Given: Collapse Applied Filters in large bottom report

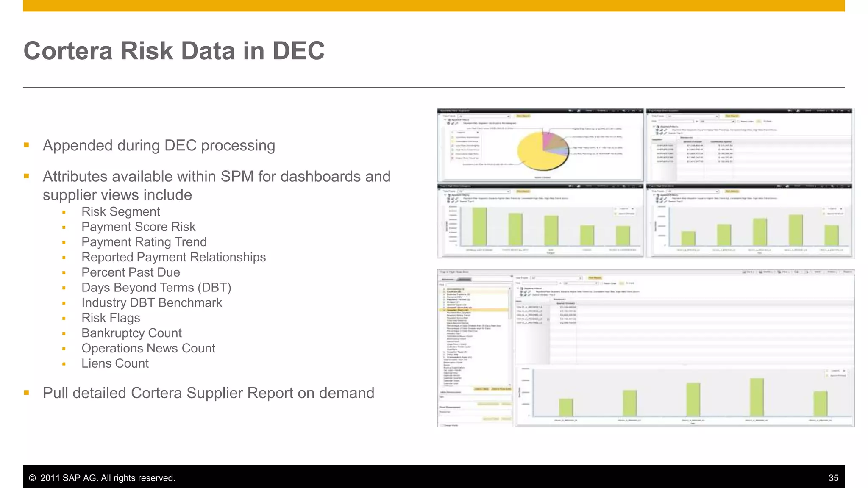Looking at the screenshot, I should tap(518, 288).
